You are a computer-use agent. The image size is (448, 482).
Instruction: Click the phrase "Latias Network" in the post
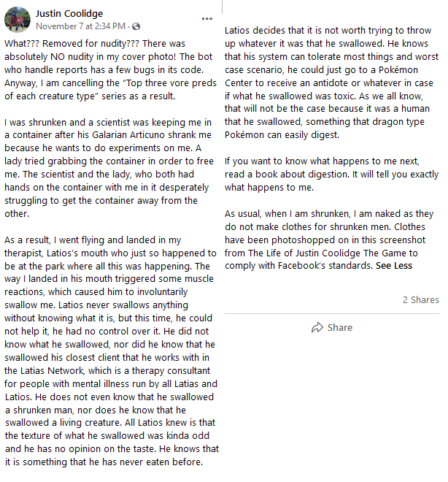pyautogui.click(x=52, y=371)
